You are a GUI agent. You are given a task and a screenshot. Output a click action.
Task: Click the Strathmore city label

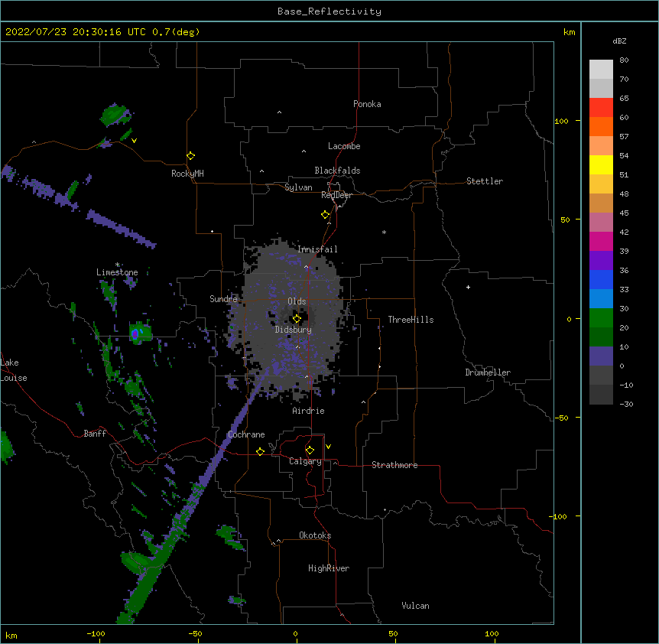point(394,465)
